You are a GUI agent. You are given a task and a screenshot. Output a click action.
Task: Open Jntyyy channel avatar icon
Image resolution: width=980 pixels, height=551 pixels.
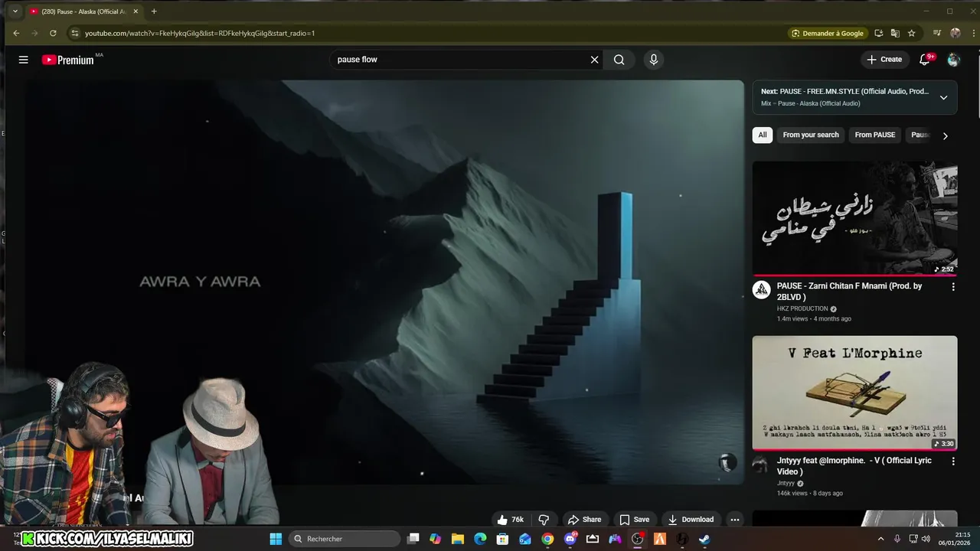pyautogui.click(x=759, y=464)
